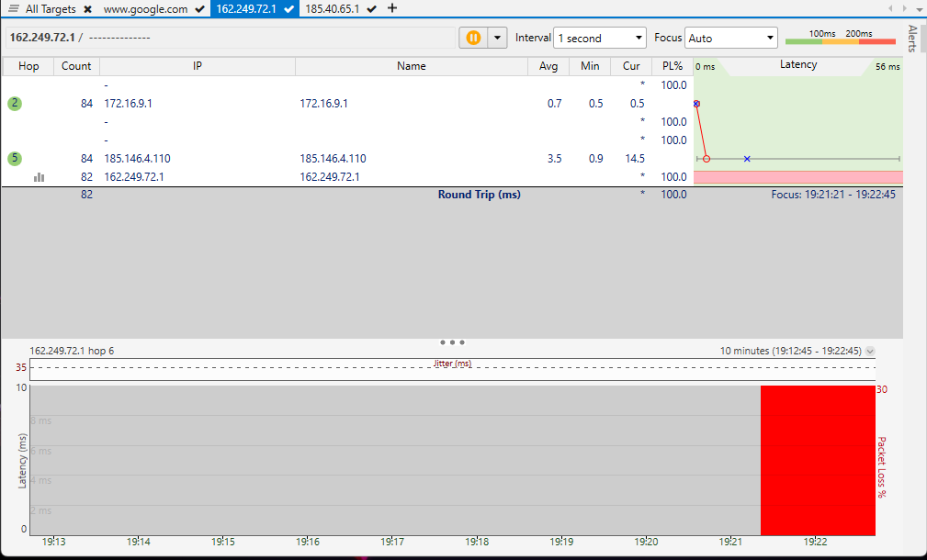Screen dimensions: 927x560
Task: Add a new target with plus icon
Action: pos(392,8)
